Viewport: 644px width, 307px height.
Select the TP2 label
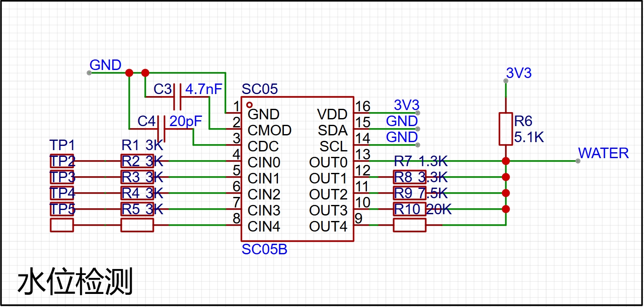62,162
